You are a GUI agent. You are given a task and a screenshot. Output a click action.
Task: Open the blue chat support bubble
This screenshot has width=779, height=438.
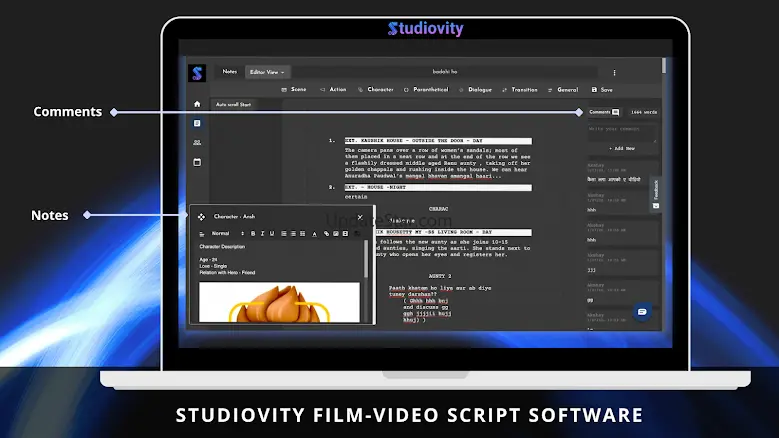pos(642,312)
